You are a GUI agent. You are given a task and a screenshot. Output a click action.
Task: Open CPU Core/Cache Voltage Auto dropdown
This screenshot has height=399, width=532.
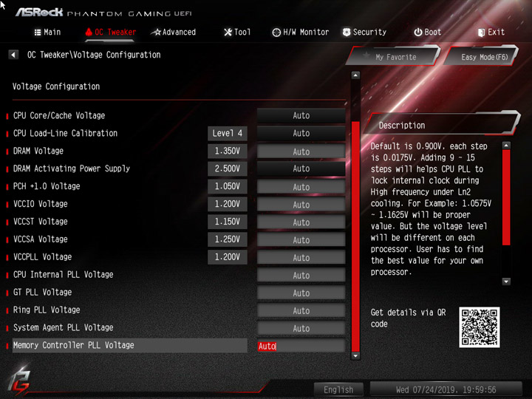301,116
